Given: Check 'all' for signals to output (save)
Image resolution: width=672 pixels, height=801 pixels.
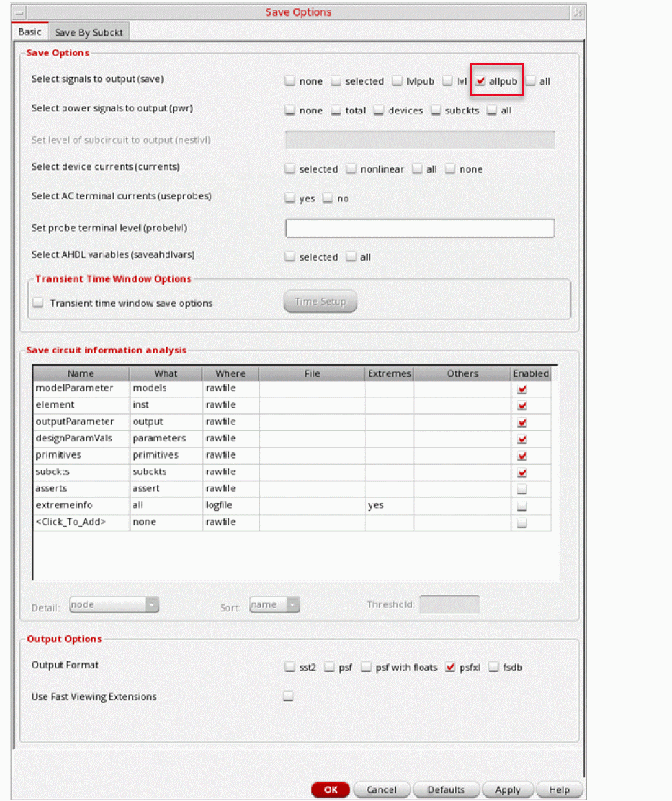Looking at the screenshot, I should (530, 80).
